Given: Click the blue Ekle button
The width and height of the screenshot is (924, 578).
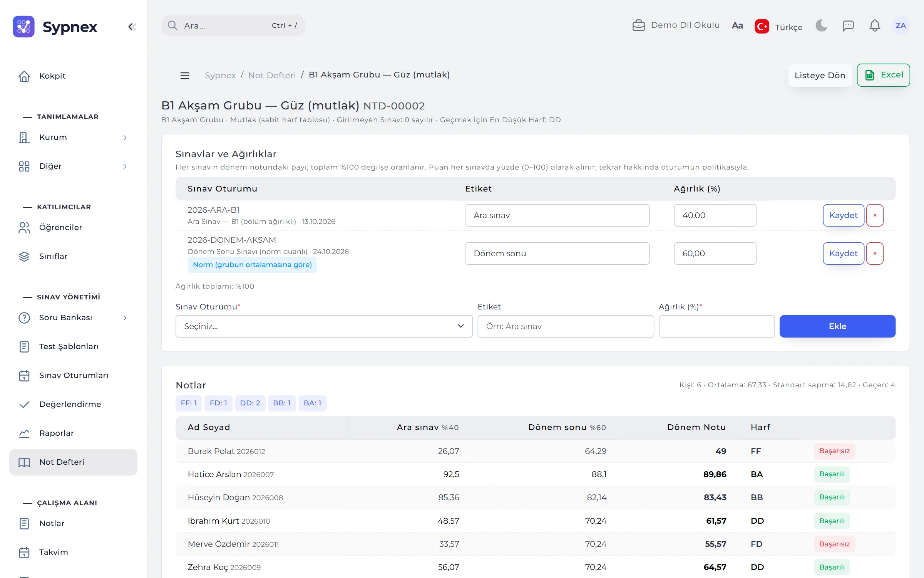Looking at the screenshot, I should coord(837,326).
